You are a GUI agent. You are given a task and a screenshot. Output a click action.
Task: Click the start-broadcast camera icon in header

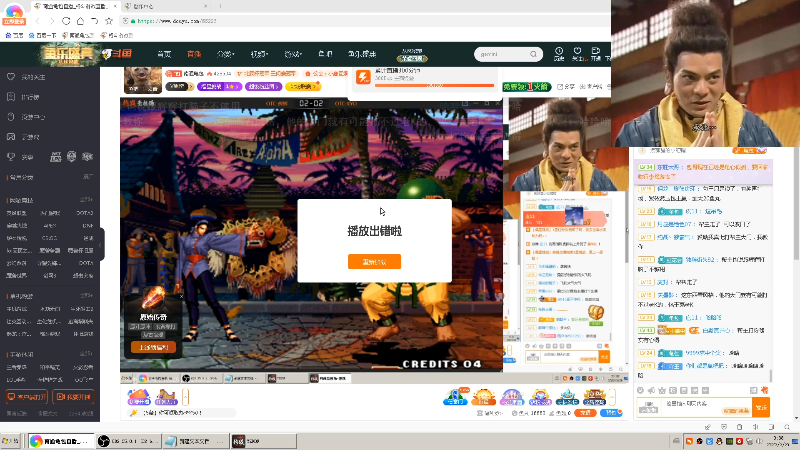point(595,54)
